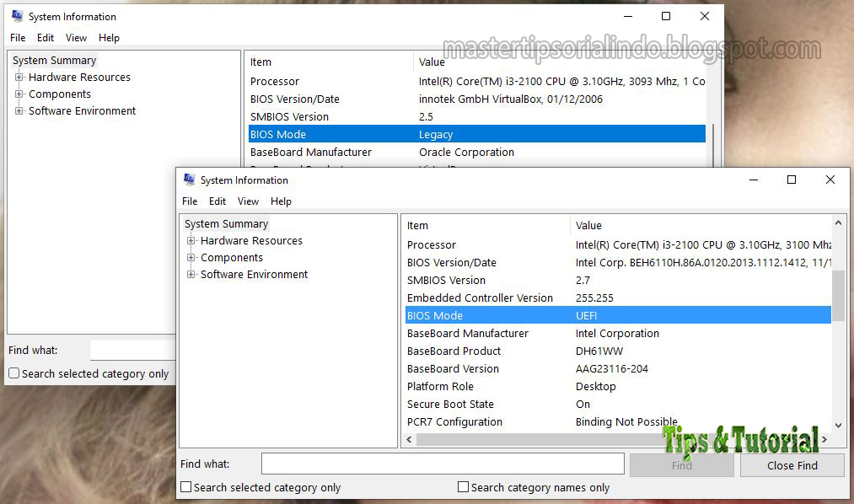Expand Software Environment in back window
This screenshot has width=854, height=504.
[x=19, y=110]
